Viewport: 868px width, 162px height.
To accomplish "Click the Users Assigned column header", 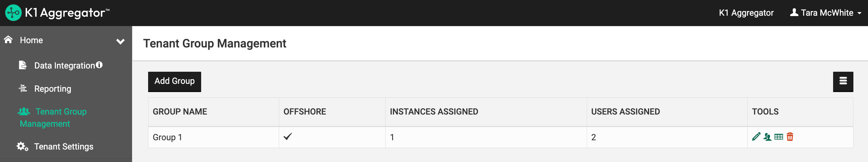I will coord(625,112).
